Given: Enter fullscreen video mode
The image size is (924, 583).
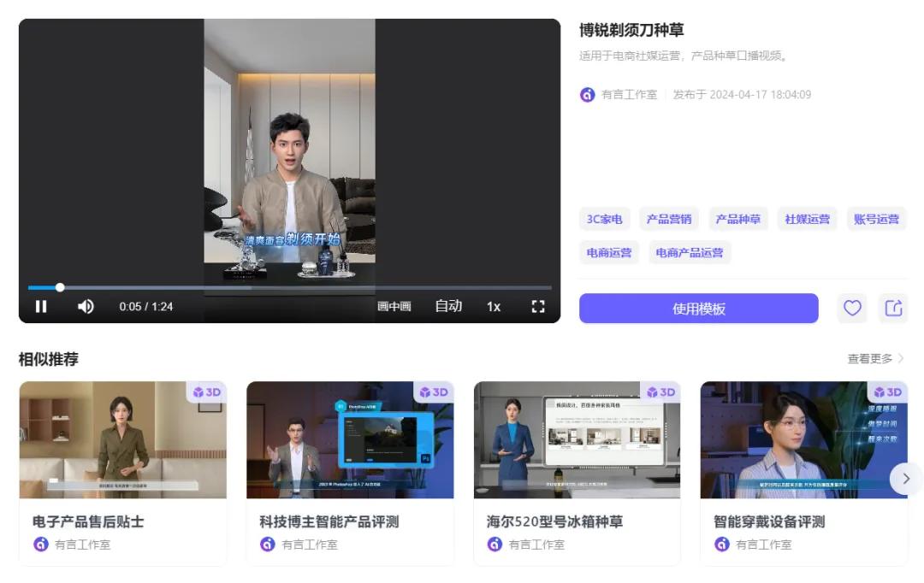Looking at the screenshot, I should [x=537, y=307].
